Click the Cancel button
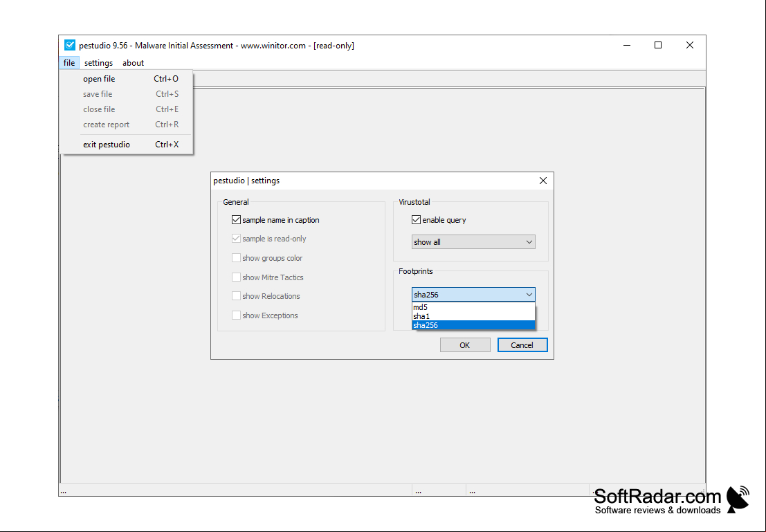 (522, 345)
